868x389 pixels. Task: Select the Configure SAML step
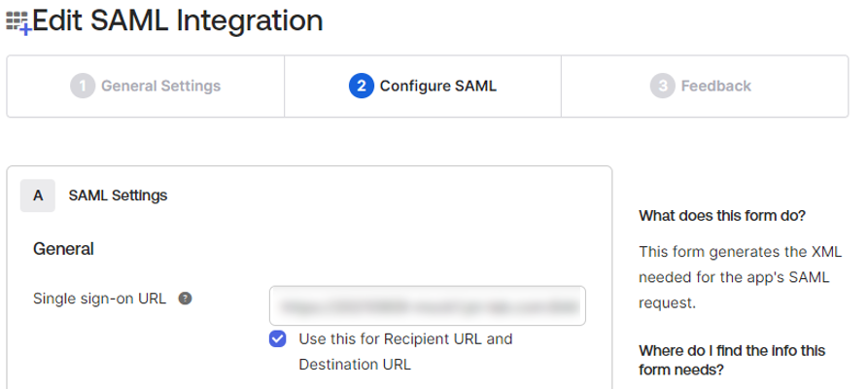(x=423, y=86)
